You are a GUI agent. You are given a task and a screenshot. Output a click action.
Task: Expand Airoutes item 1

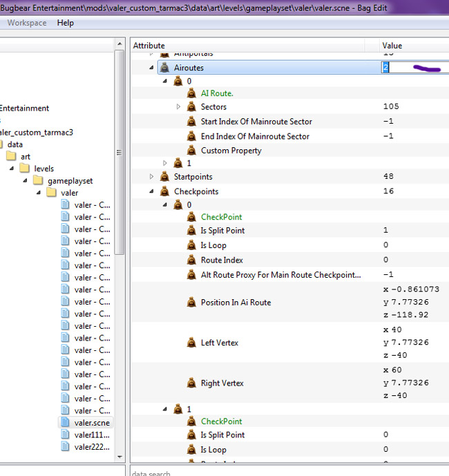coord(165,163)
